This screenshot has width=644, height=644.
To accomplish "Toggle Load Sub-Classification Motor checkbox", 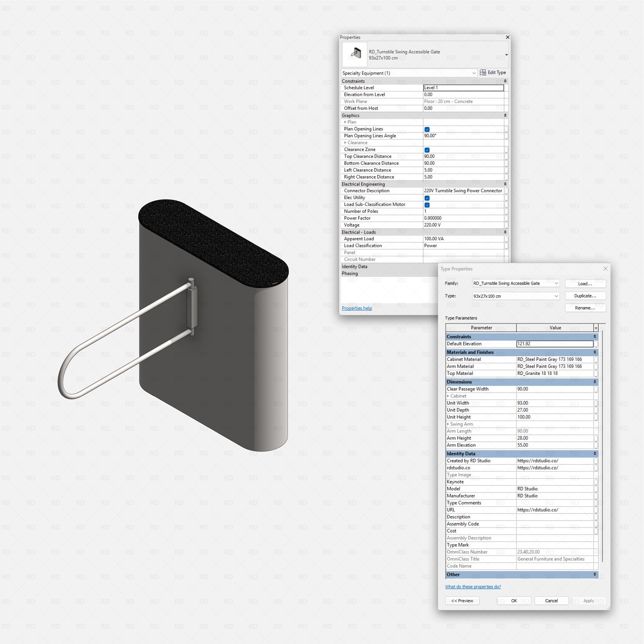I will 427,205.
